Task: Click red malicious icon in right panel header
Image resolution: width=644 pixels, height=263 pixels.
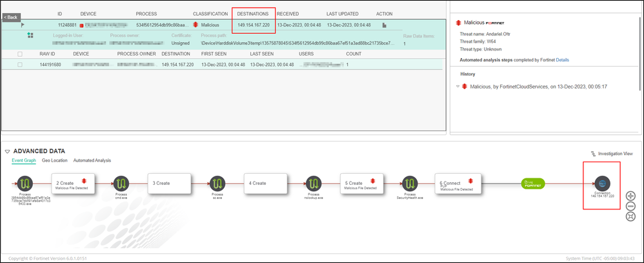Action: [458, 22]
